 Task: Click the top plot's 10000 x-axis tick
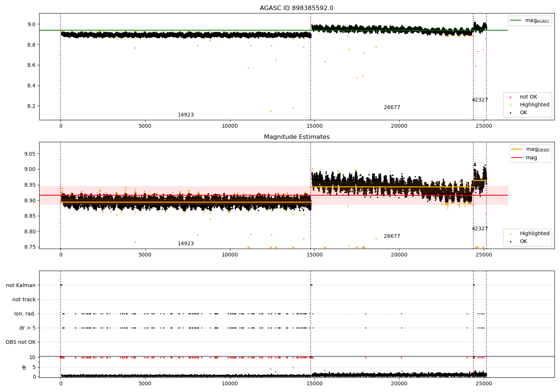[230, 126]
